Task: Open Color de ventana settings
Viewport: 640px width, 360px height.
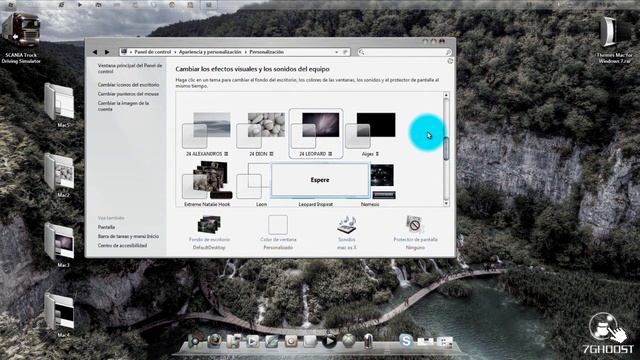Action: pos(278,225)
